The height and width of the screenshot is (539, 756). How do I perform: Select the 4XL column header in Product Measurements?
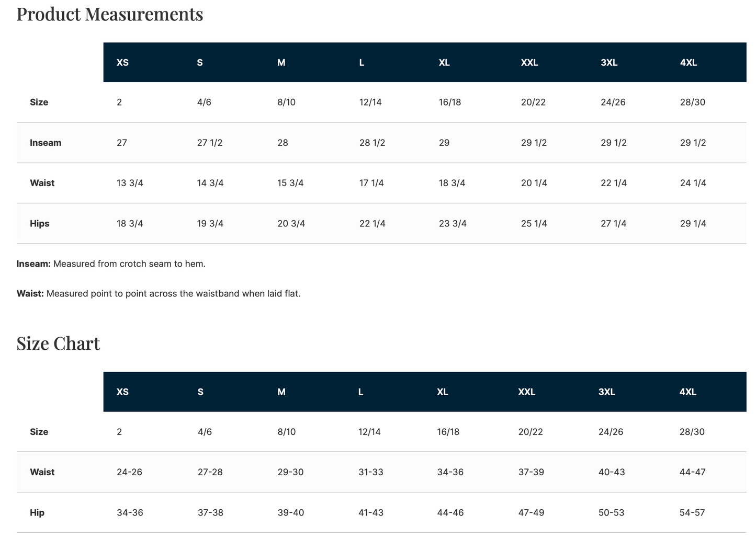click(689, 63)
